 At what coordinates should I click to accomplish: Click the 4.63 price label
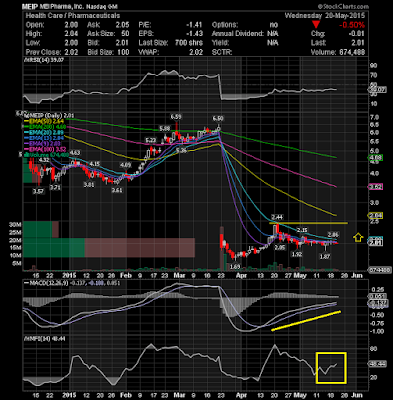(75, 153)
